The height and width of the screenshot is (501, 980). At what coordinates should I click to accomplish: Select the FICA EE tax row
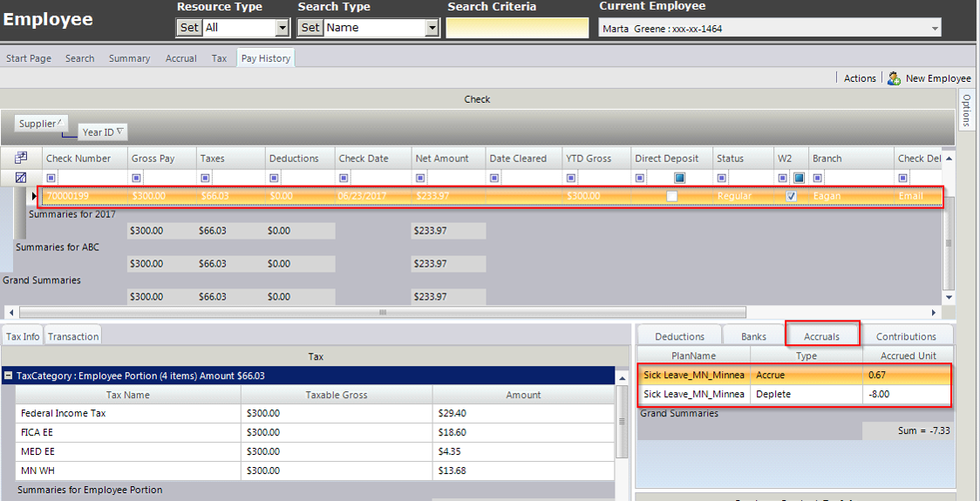coord(315,431)
